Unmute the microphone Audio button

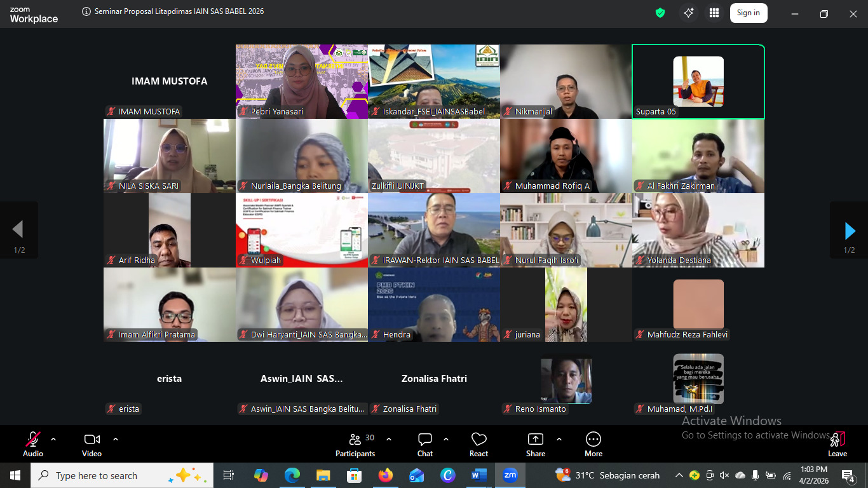33,444
